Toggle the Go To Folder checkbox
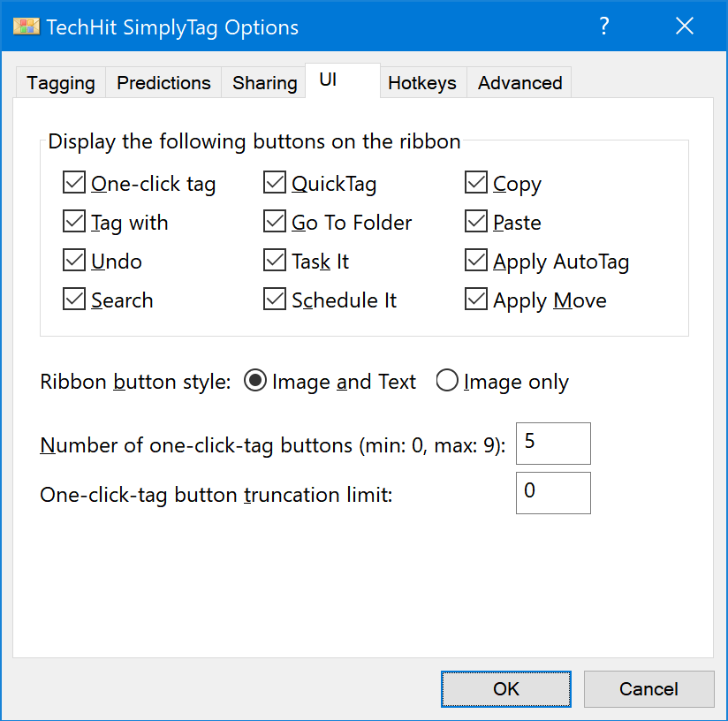The height and width of the screenshot is (721, 728). point(275,222)
